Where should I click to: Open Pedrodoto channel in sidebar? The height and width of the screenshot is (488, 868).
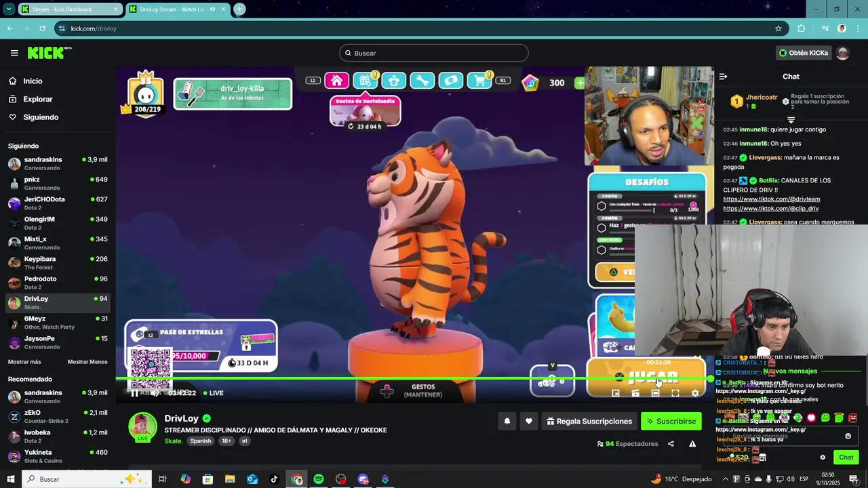click(x=57, y=283)
